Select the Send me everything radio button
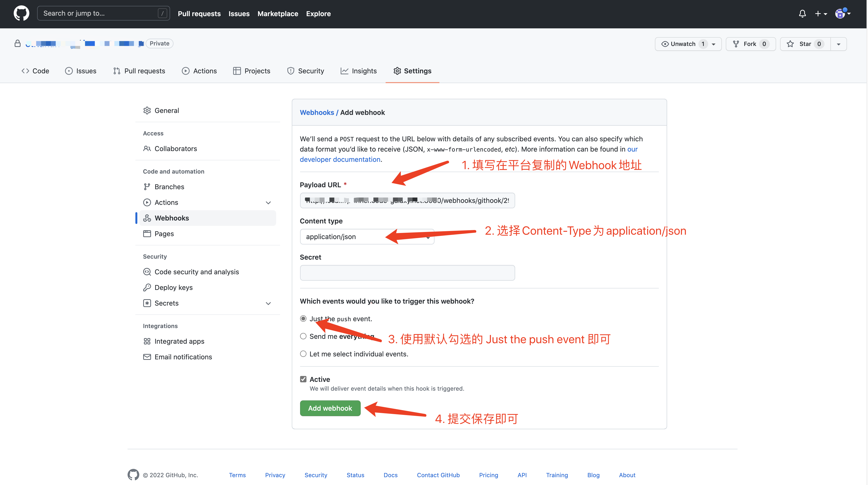 (x=303, y=336)
